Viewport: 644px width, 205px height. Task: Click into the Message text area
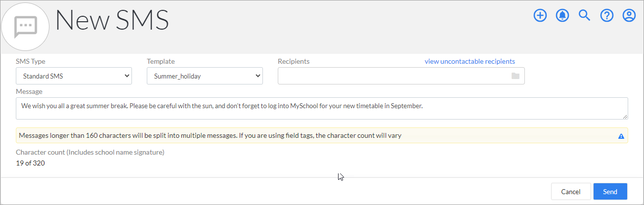(322, 108)
